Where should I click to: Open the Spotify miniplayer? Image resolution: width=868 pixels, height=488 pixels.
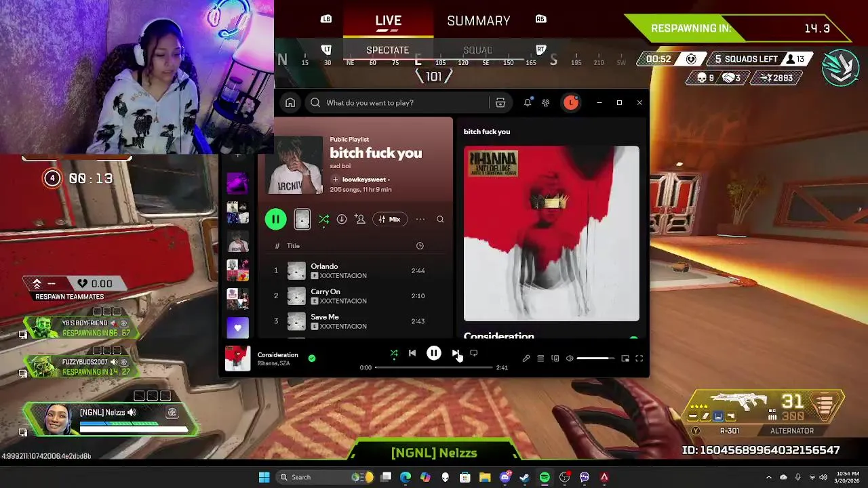point(625,359)
